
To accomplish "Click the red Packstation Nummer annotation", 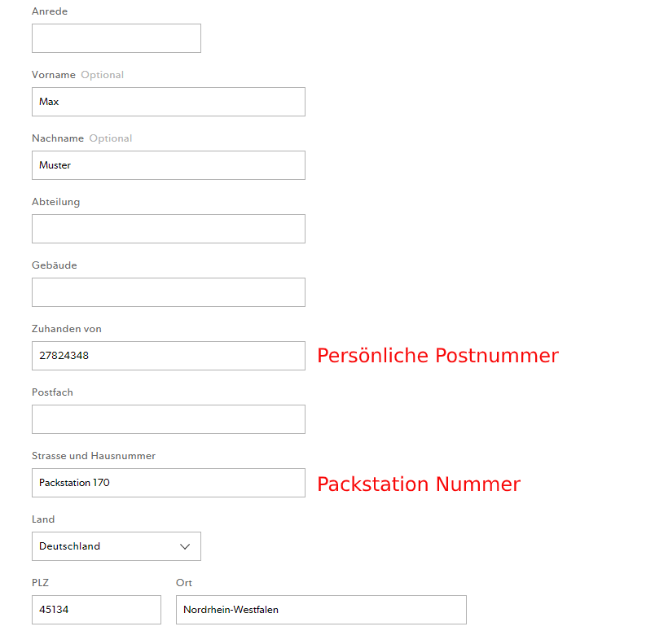I will click(418, 484).
